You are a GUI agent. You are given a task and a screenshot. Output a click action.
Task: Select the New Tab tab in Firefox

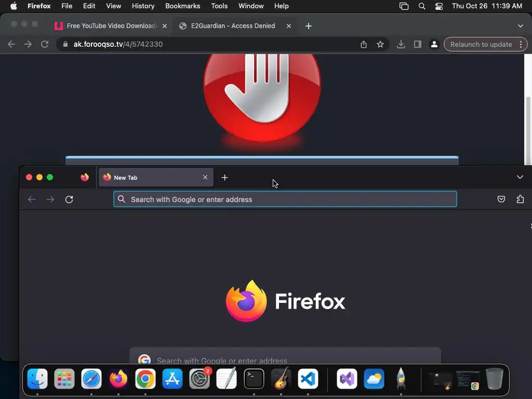point(156,178)
